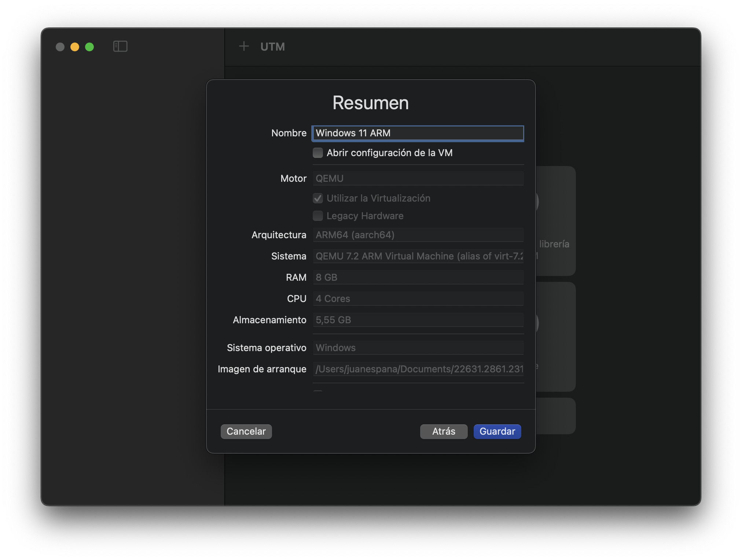Click the Almacenamiento field 5,55 GB
Image resolution: width=742 pixels, height=560 pixels.
point(418,320)
